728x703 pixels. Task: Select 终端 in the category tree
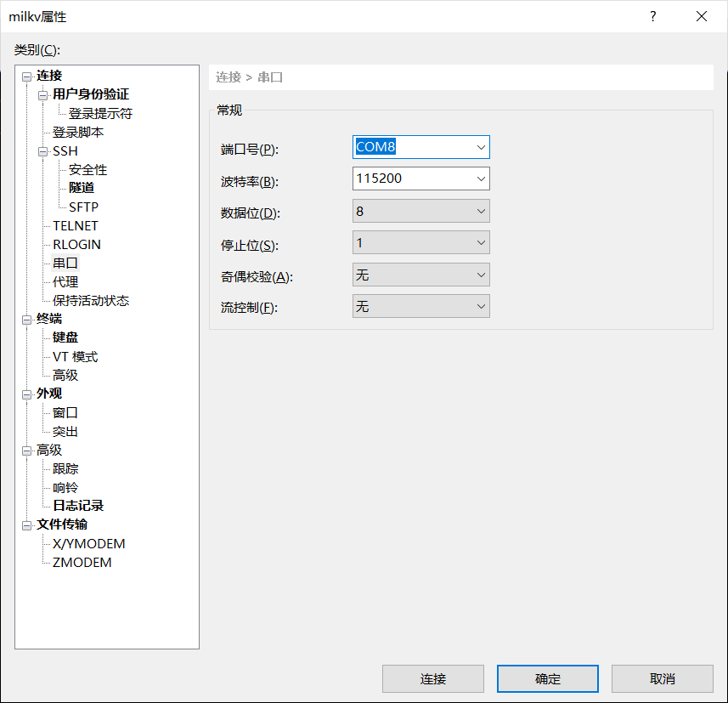(x=49, y=319)
